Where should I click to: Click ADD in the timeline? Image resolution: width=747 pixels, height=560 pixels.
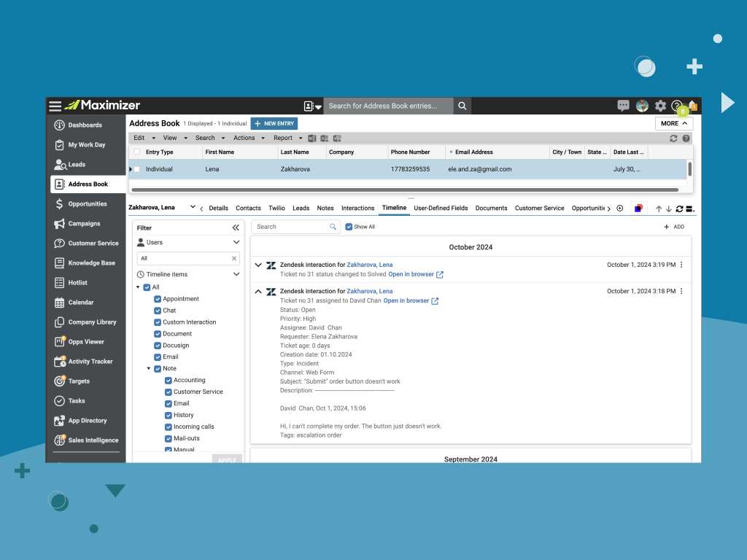674,227
